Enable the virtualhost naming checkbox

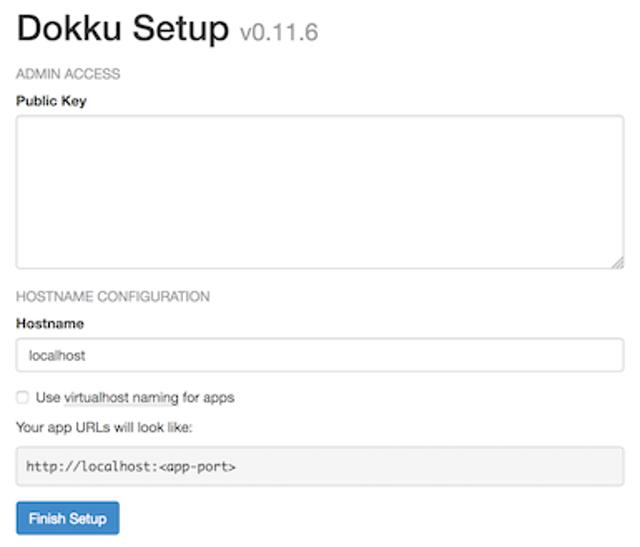point(23,398)
